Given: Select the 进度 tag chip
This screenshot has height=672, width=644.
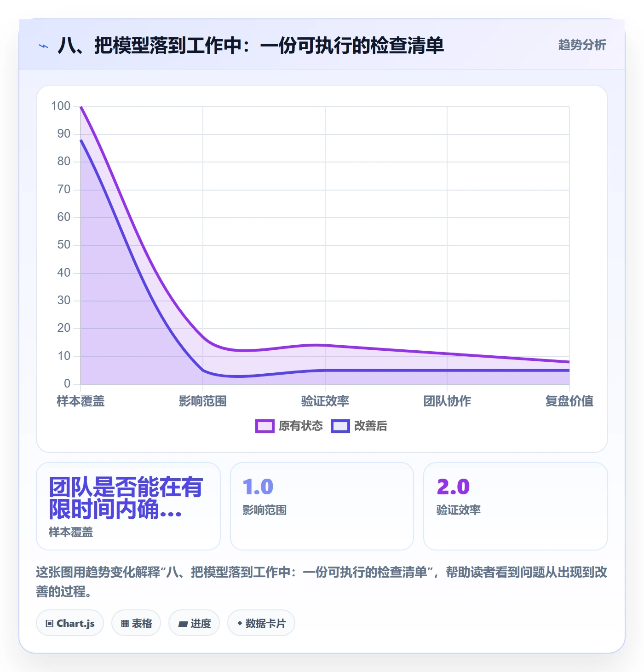Looking at the screenshot, I should pos(194,623).
